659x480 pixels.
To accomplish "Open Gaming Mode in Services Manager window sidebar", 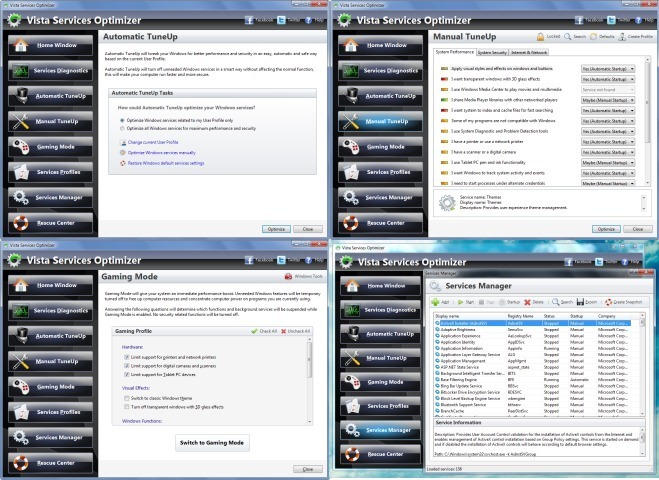I will 380,382.
